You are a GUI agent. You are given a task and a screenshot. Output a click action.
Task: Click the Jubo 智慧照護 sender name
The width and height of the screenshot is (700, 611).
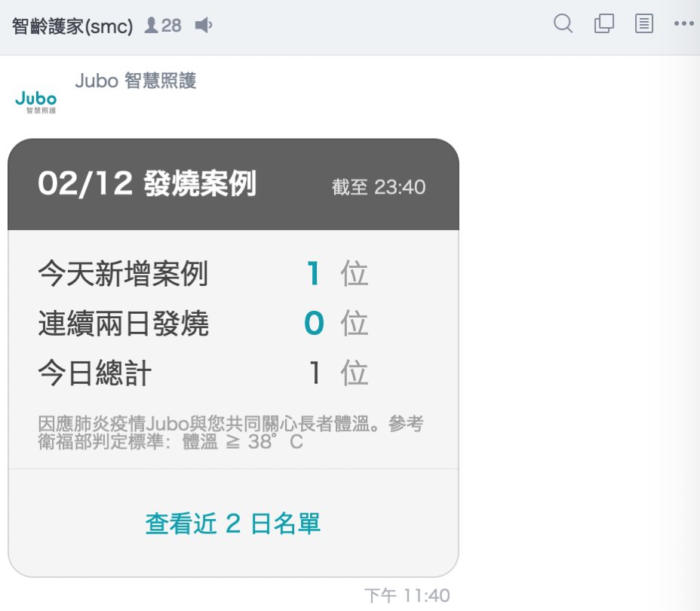(x=136, y=81)
